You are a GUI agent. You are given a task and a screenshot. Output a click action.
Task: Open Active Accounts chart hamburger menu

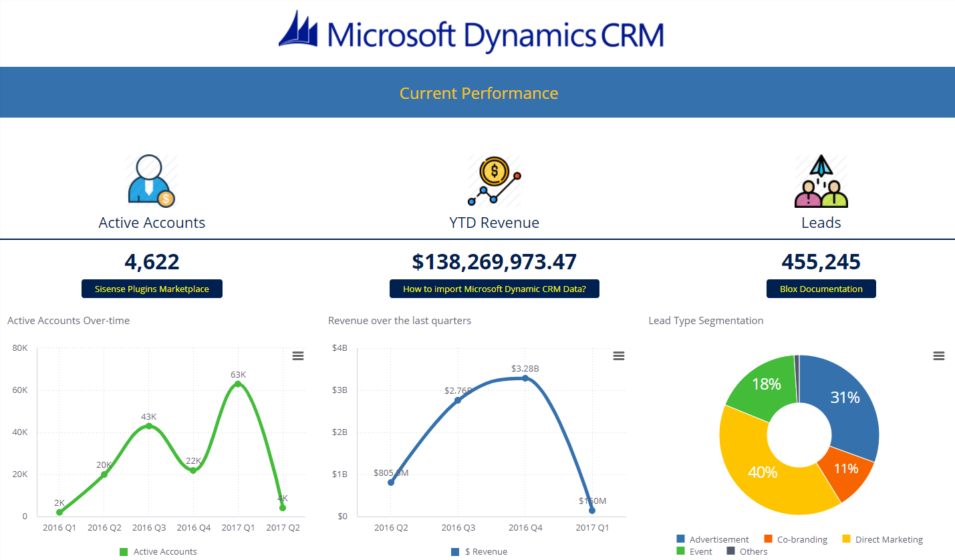[298, 356]
